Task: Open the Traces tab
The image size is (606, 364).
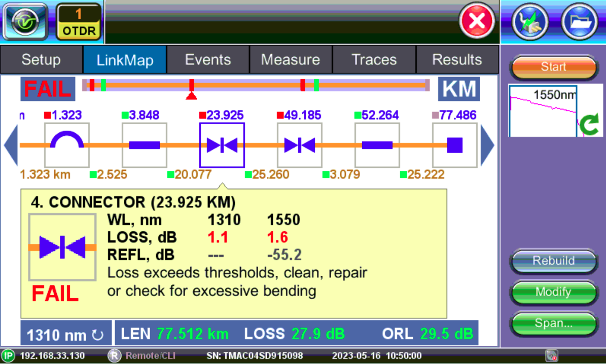Action: pyautogui.click(x=374, y=59)
